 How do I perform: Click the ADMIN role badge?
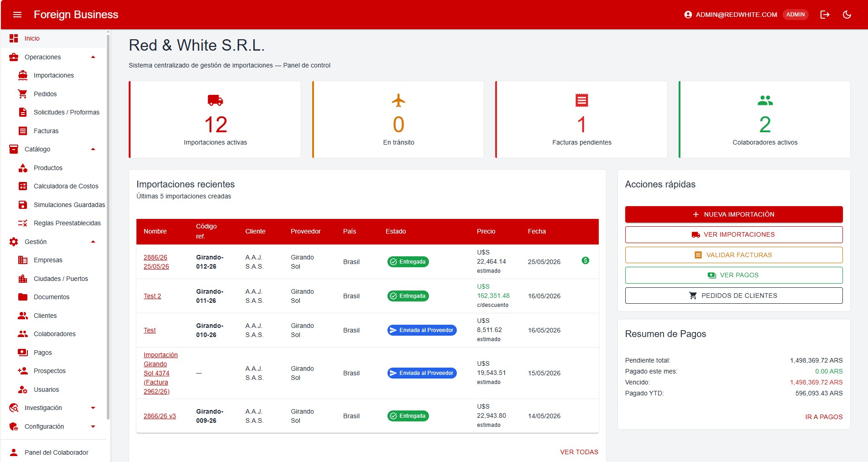(x=795, y=15)
